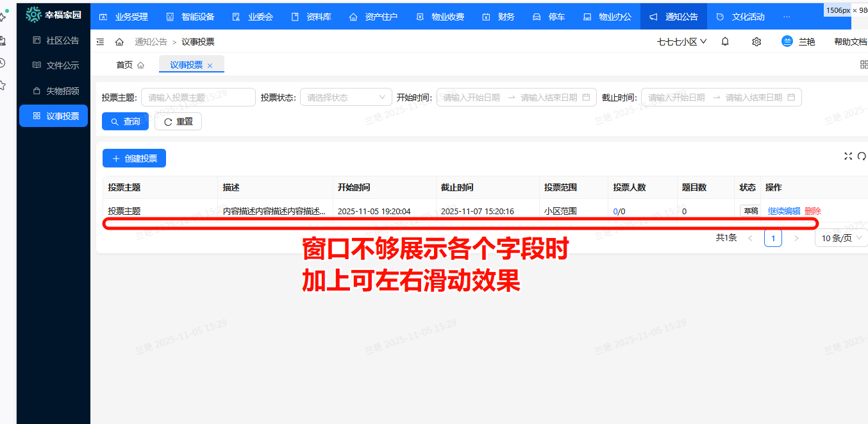Click the fullscreen expand icon above the table
The height and width of the screenshot is (424, 868).
849,155
